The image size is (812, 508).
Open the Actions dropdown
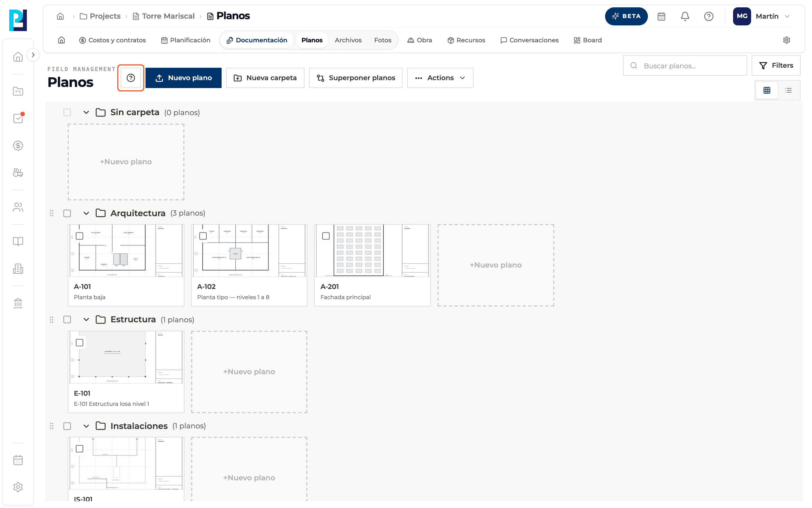click(x=440, y=78)
